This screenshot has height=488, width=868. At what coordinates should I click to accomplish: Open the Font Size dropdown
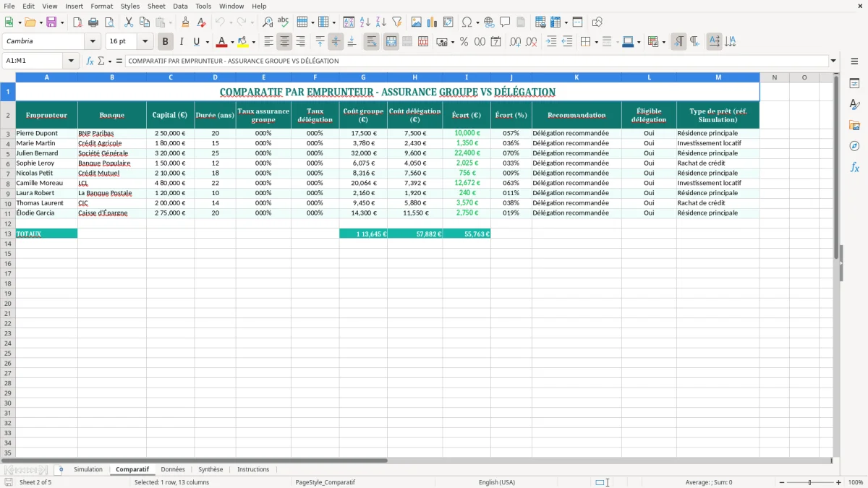coord(145,42)
